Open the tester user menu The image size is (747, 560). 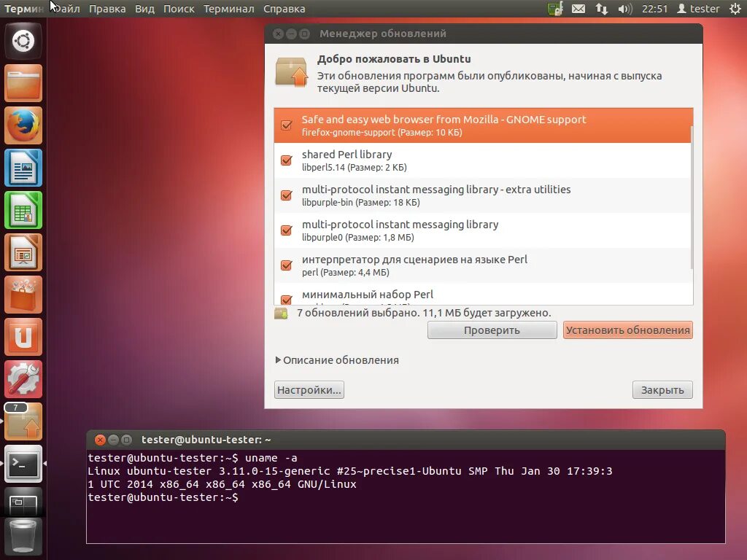pos(698,9)
